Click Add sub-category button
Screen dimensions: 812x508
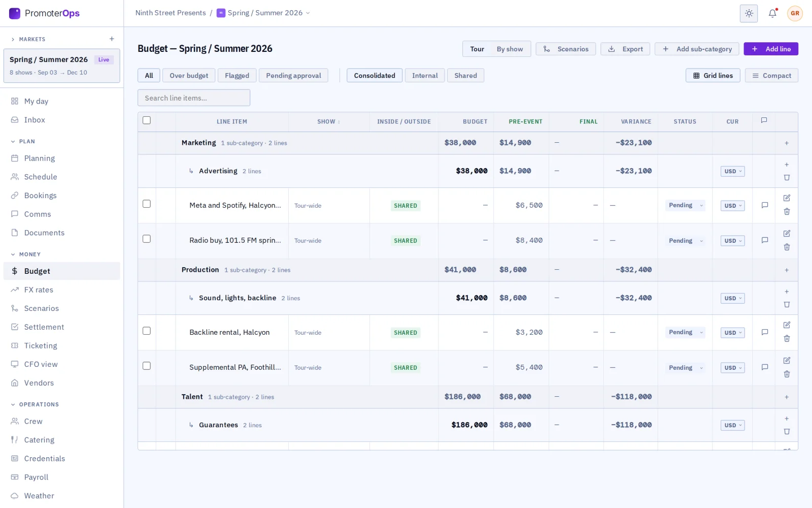point(697,49)
